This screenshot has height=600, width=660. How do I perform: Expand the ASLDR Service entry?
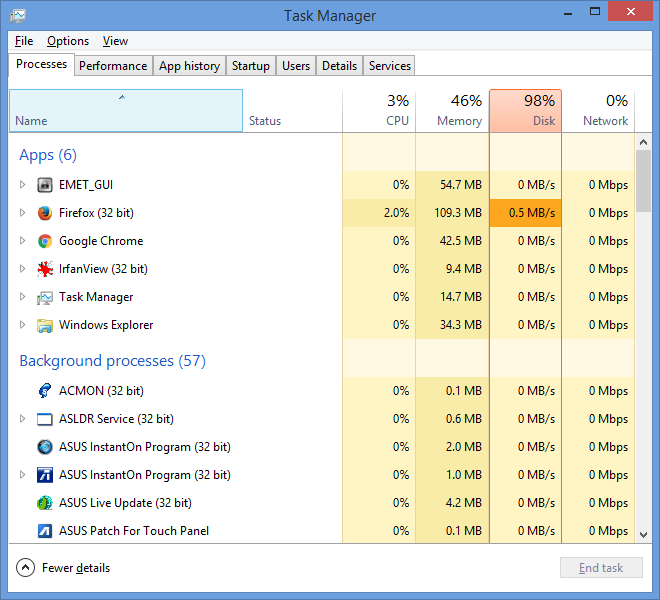click(23, 419)
